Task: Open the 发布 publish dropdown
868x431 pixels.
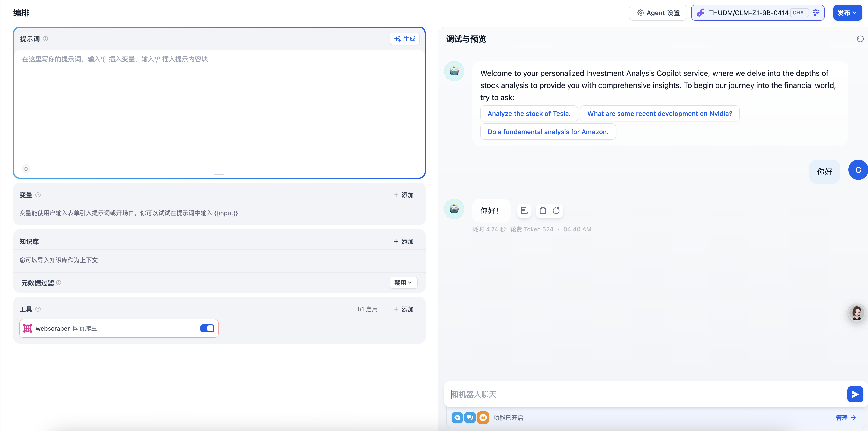Action: point(847,13)
